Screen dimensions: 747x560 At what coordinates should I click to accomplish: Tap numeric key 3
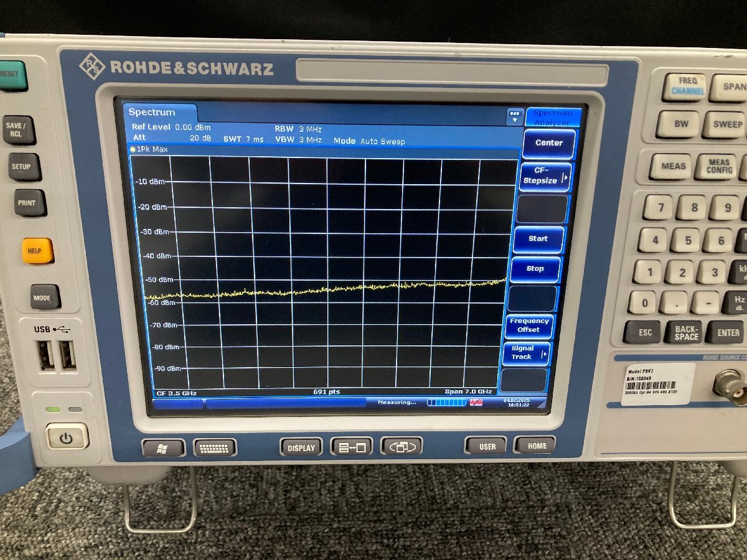click(x=712, y=272)
